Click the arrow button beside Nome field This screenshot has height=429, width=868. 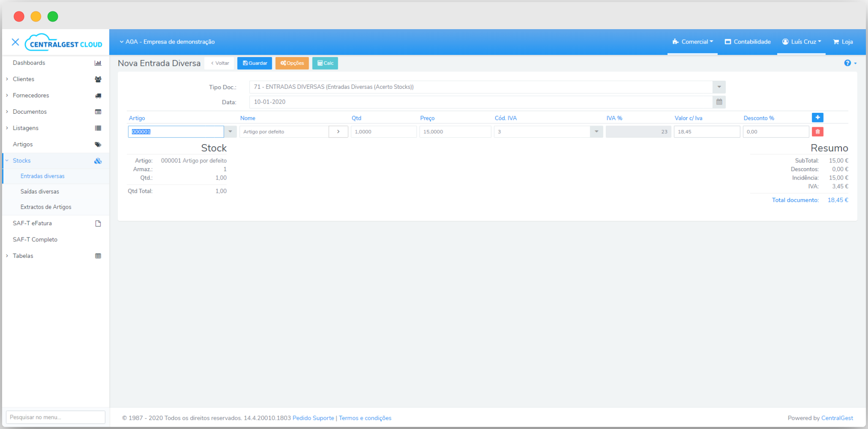pyautogui.click(x=338, y=132)
